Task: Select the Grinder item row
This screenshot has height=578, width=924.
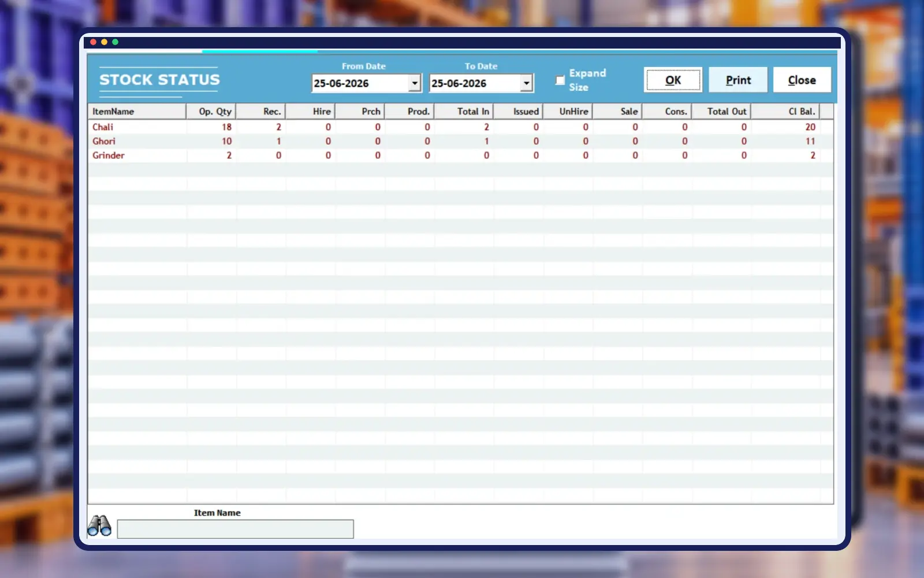Action: coord(460,155)
